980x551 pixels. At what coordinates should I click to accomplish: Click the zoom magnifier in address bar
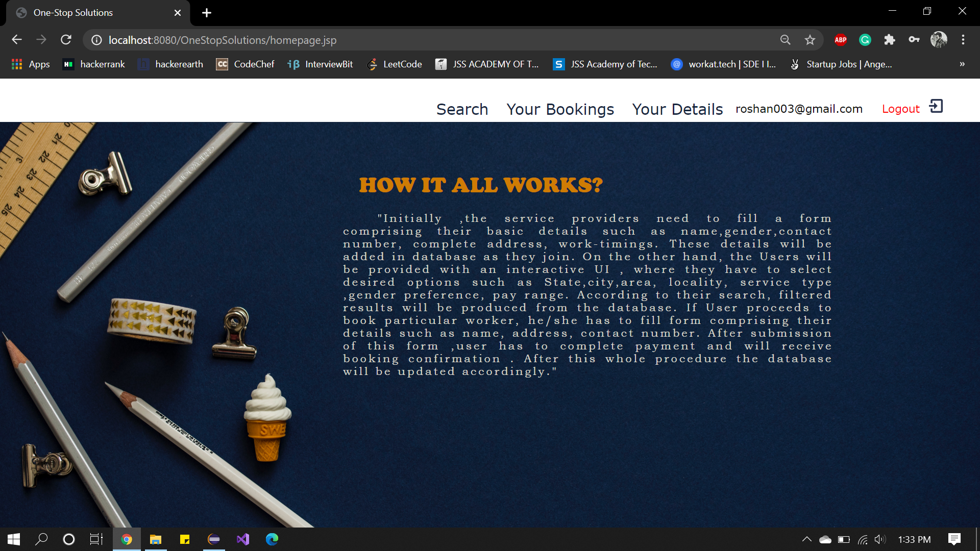785,40
